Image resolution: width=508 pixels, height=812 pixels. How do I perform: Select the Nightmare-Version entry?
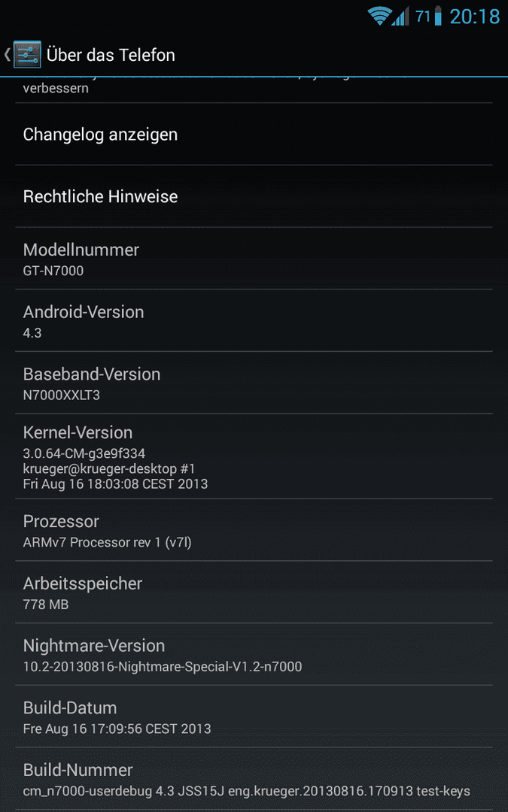coord(254,655)
